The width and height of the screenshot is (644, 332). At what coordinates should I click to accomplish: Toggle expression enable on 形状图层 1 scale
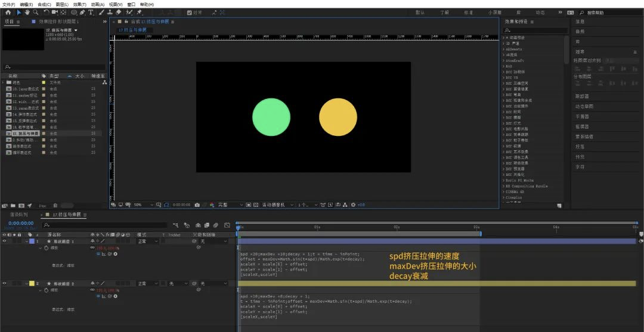coord(98,254)
